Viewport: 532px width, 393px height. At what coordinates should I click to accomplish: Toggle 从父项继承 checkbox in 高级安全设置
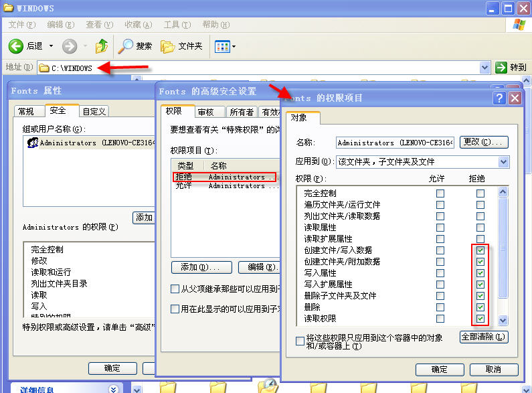click(175, 289)
